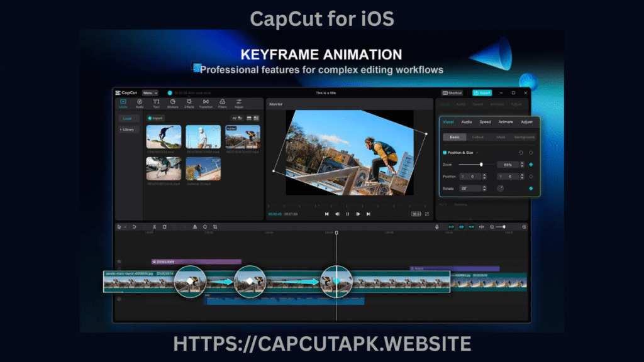Screen dimensions: 644x362
Task: Click the timeline settings icon at far right
Action: 524,226
